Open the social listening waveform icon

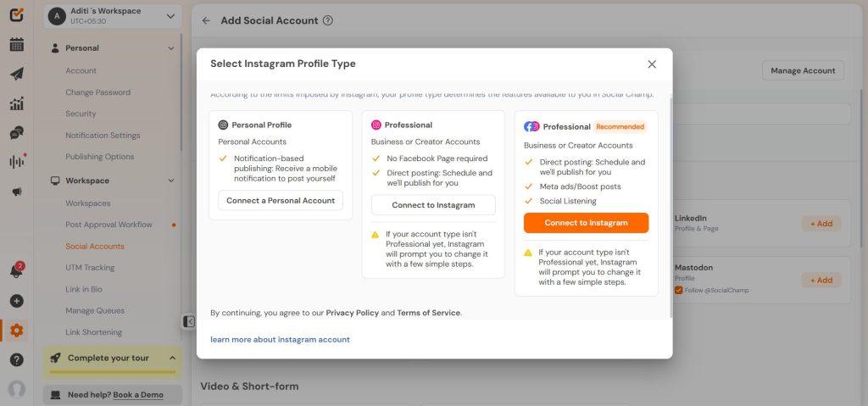[x=17, y=162]
